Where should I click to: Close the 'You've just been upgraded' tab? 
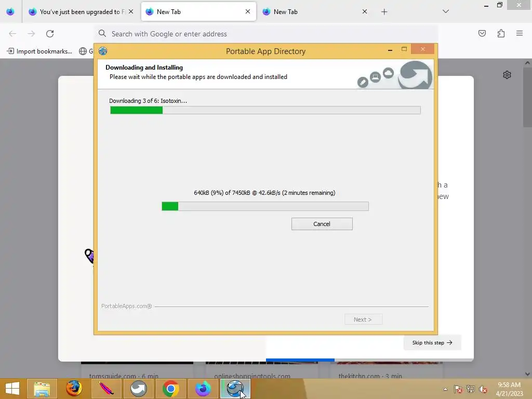pos(131,12)
